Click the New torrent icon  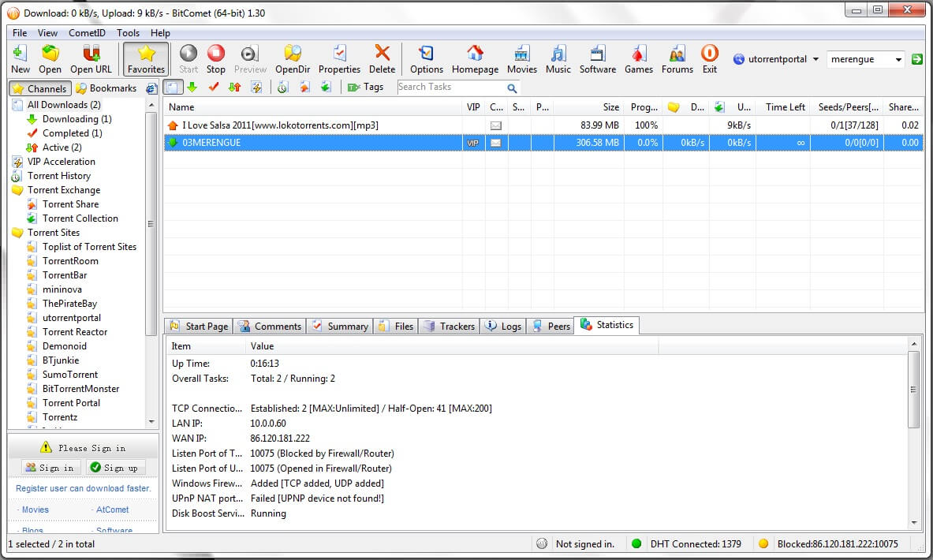[x=20, y=59]
